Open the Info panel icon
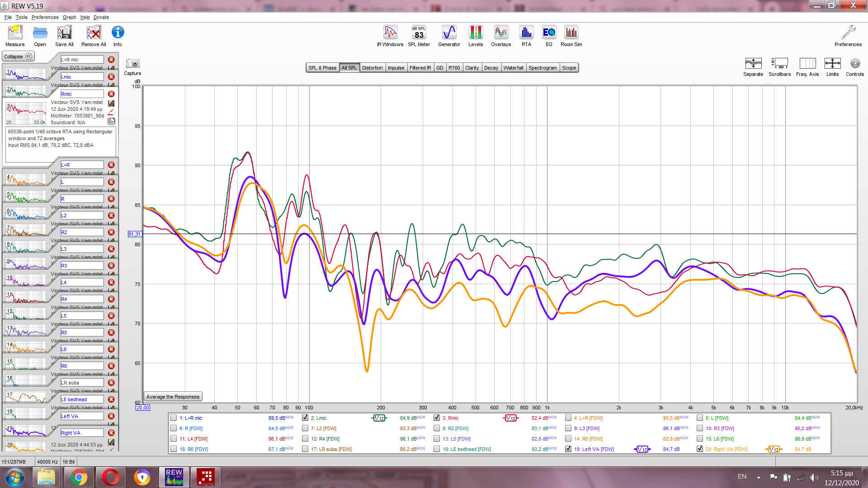868x488 pixels. [118, 36]
